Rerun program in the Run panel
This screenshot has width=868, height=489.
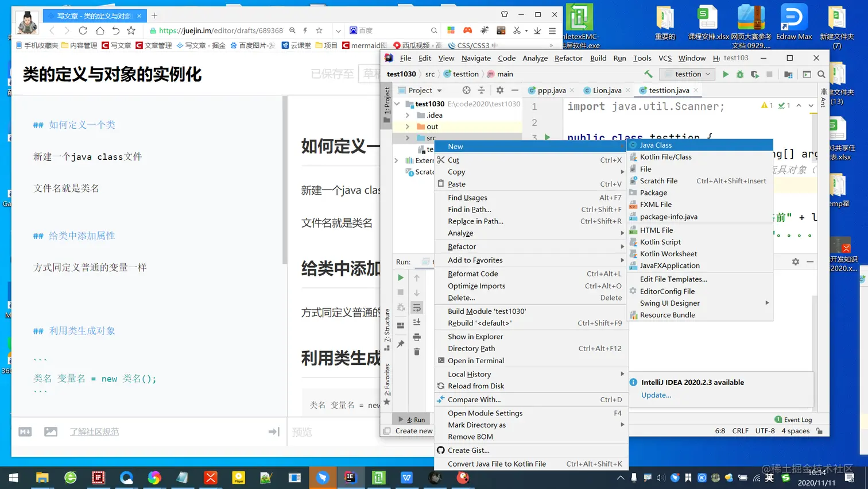coord(401,278)
